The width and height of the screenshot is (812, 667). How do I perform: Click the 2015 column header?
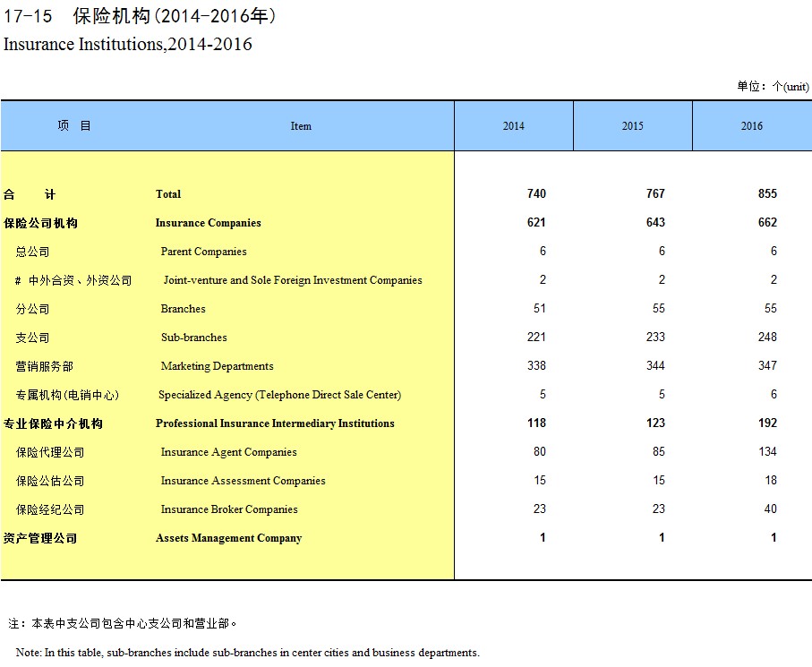point(632,126)
